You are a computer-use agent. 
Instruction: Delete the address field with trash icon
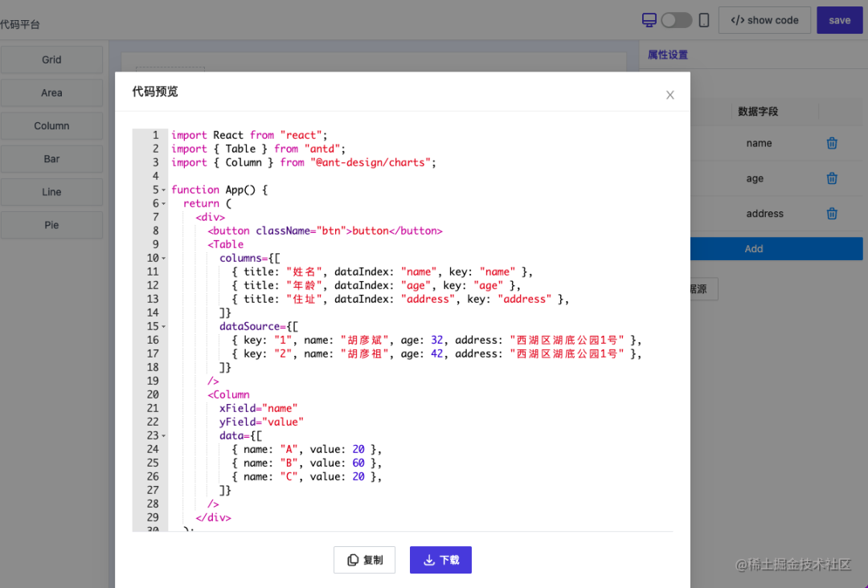[x=832, y=214]
